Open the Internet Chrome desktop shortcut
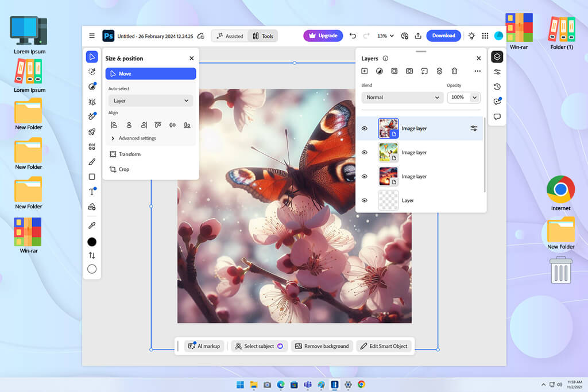This screenshot has width=588, height=392. (560, 193)
